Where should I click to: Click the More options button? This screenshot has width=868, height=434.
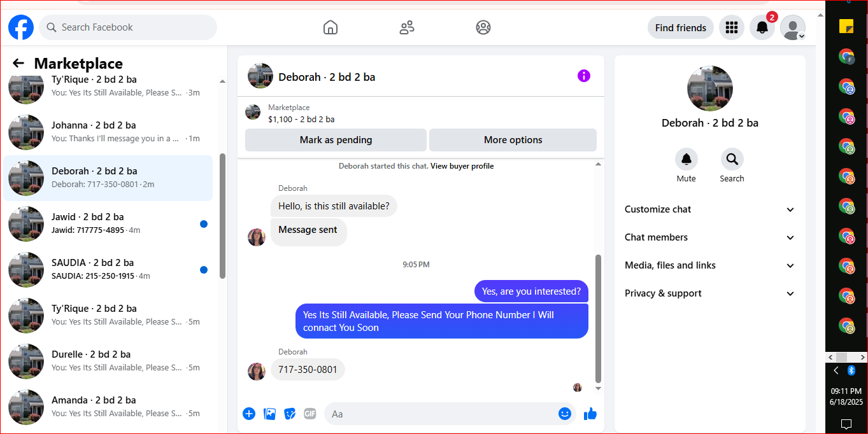tap(513, 140)
